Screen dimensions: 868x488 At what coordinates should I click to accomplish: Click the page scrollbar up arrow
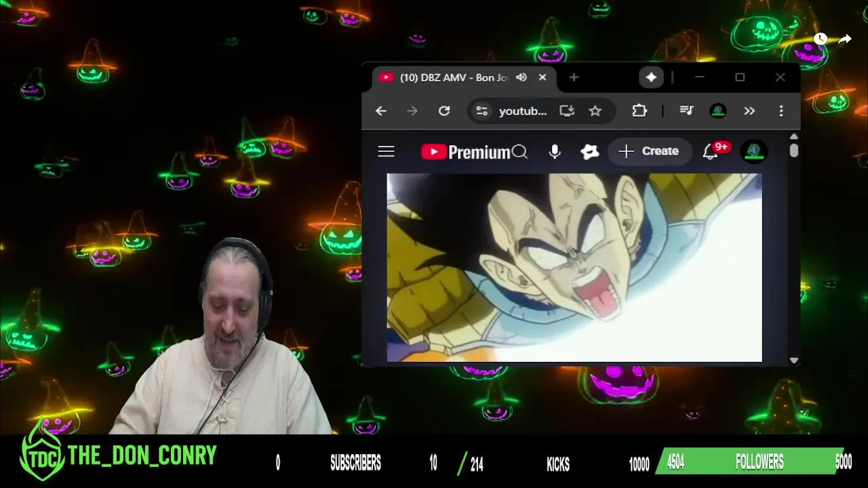(x=794, y=137)
